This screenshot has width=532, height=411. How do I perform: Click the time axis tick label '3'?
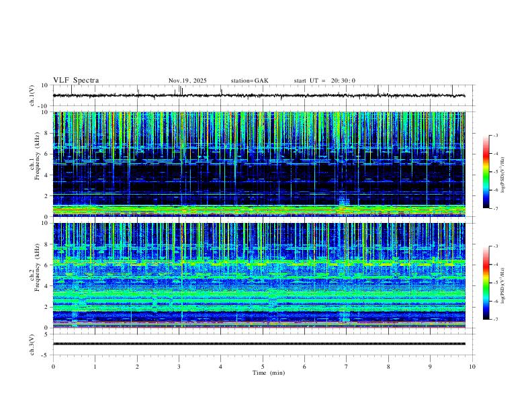click(x=179, y=367)
